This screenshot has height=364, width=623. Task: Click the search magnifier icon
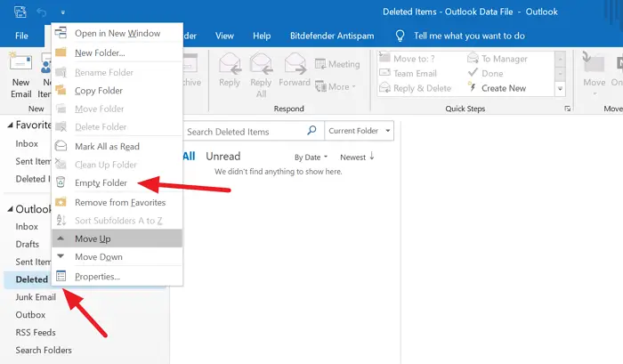point(311,131)
